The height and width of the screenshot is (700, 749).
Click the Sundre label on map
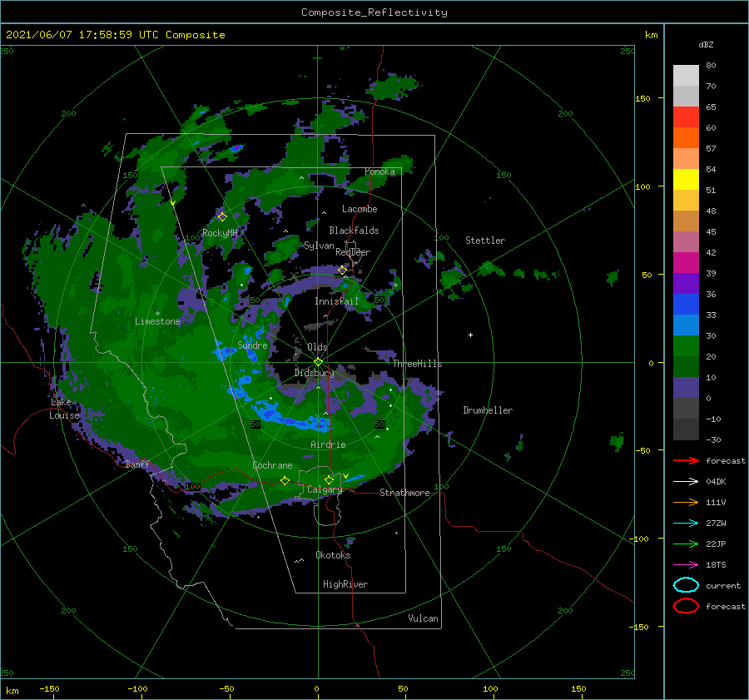pyautogui.click(x=252, y=345)
